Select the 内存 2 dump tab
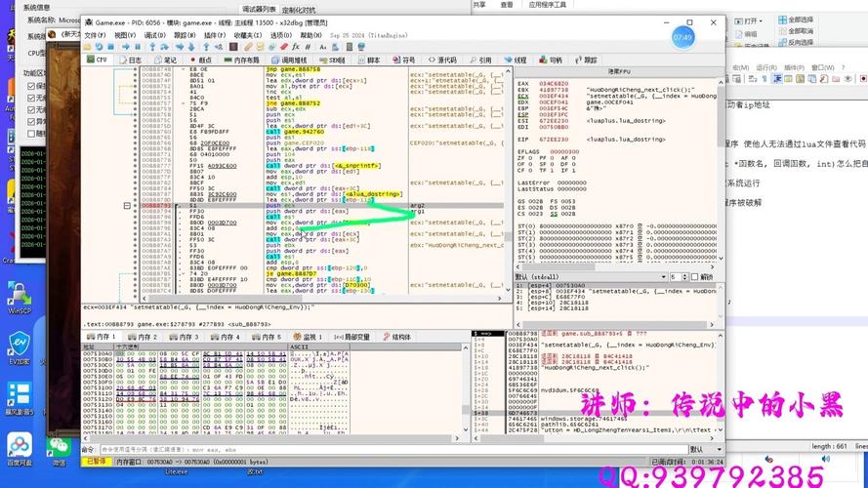This screenshot has width=868, height=488. [x=143, y=337]
